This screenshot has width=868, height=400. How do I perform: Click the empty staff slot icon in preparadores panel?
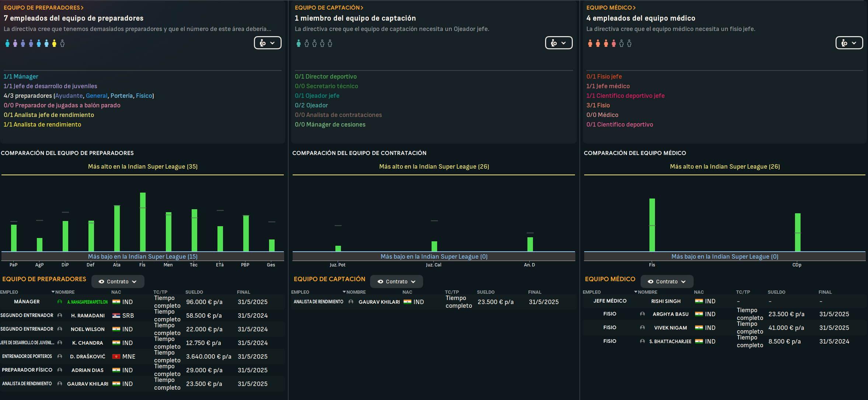tap(62, 44)
